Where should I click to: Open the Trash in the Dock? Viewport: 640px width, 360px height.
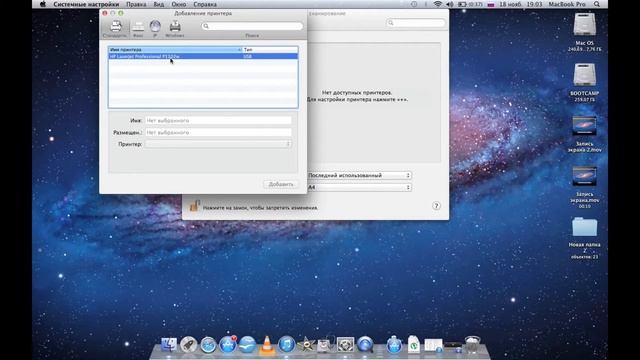472,345
